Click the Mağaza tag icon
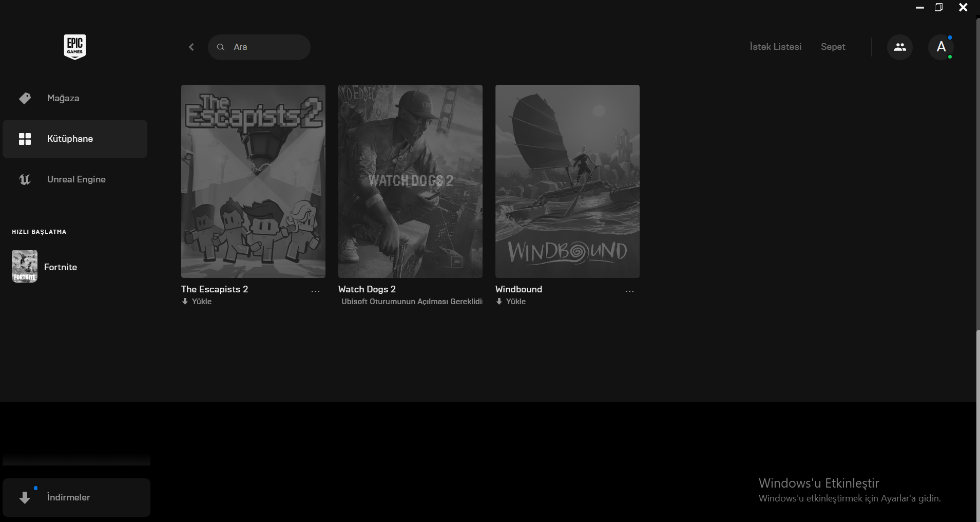 25,98
